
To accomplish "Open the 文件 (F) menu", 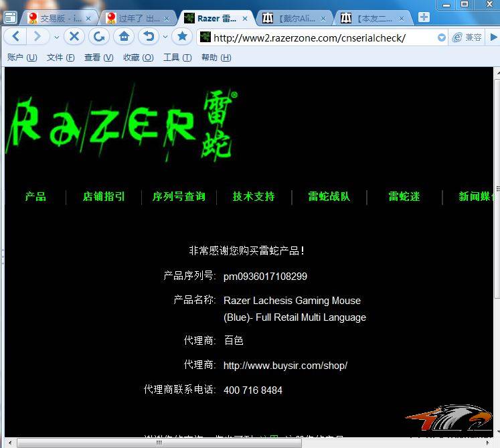I will [x=61, y=58].
